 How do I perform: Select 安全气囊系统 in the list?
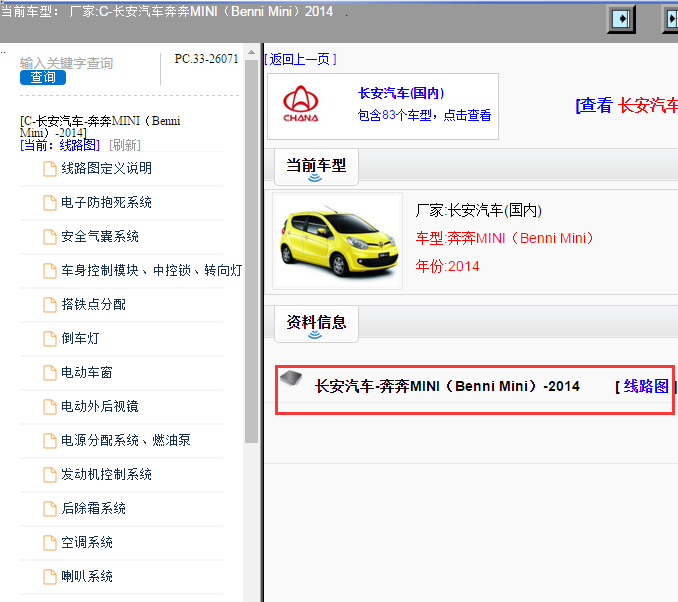[x=100, y=236]
